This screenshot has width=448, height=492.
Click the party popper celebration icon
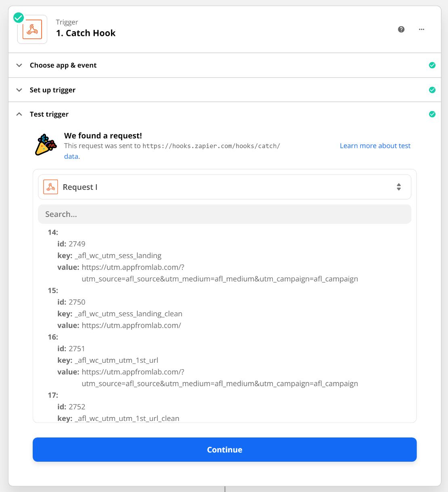pyautogui.click(x=45, y=145)
